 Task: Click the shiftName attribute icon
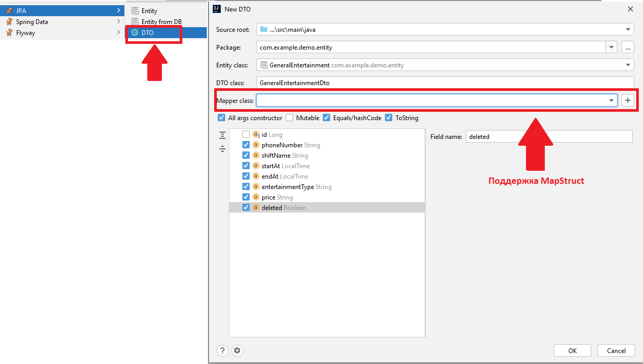pos(256,156)
